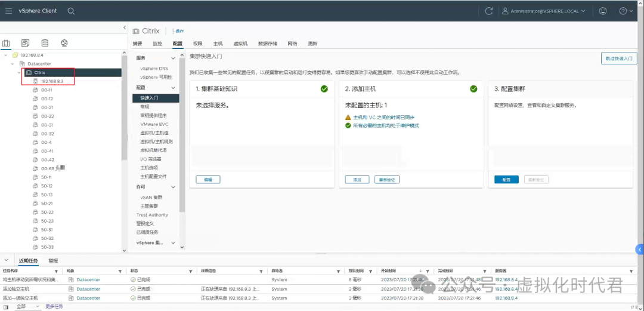The image size is (644, 311).
Task: Select virtual machine 00-31
Action: 47,125
